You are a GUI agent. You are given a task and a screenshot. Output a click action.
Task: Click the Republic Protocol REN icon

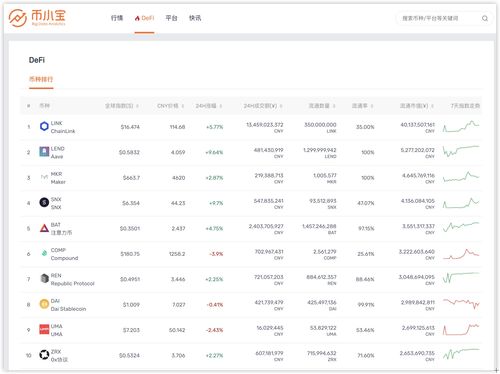[44, 279]
